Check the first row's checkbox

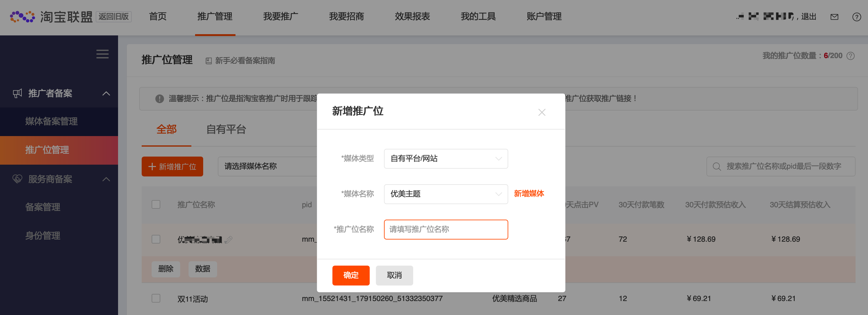tap(156, 239)
